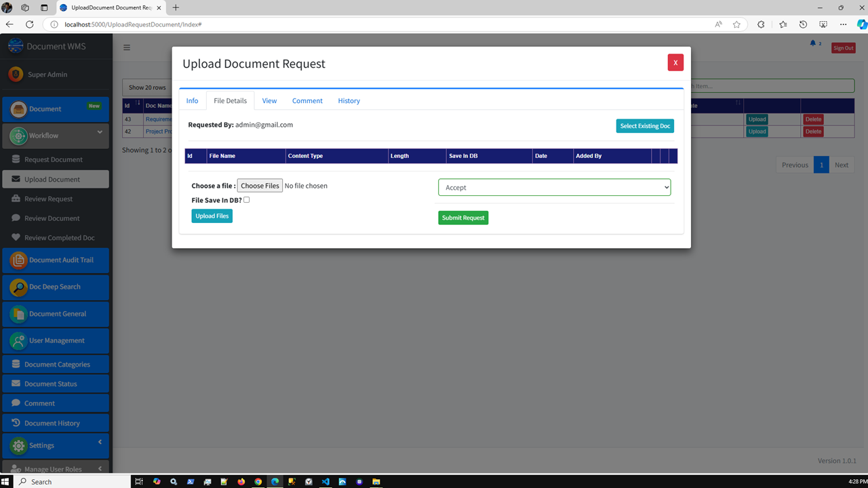
Task: Click the Select Existing Doc button
Action: coord(644,125)
